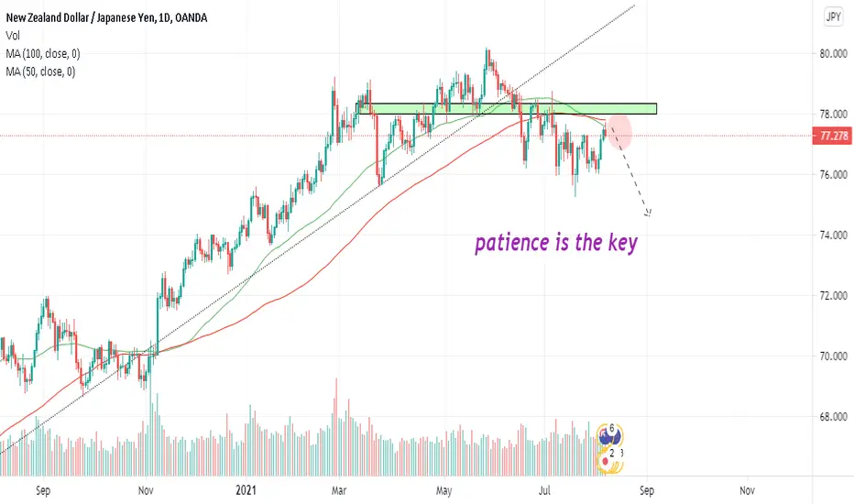Screen dimensions: 854x504
Task: Click the Japan flag economic event icon
Action: 609,462
